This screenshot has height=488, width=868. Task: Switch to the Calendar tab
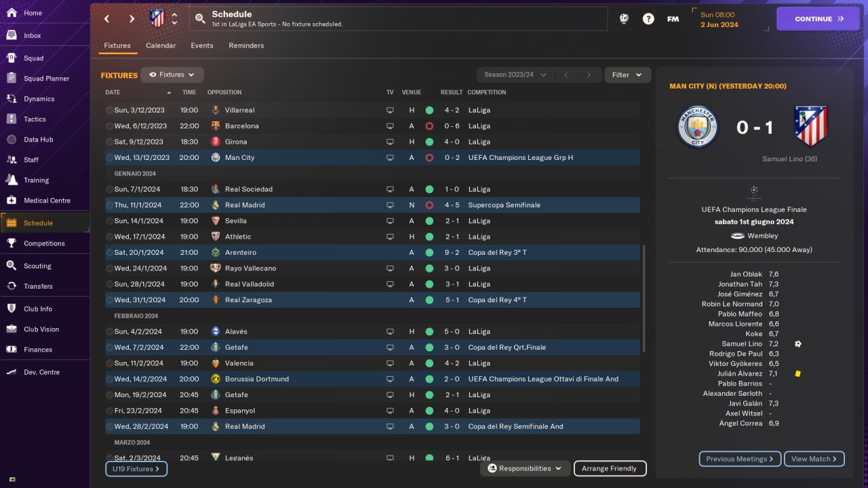pyautogui.click(x=161, y=45)
